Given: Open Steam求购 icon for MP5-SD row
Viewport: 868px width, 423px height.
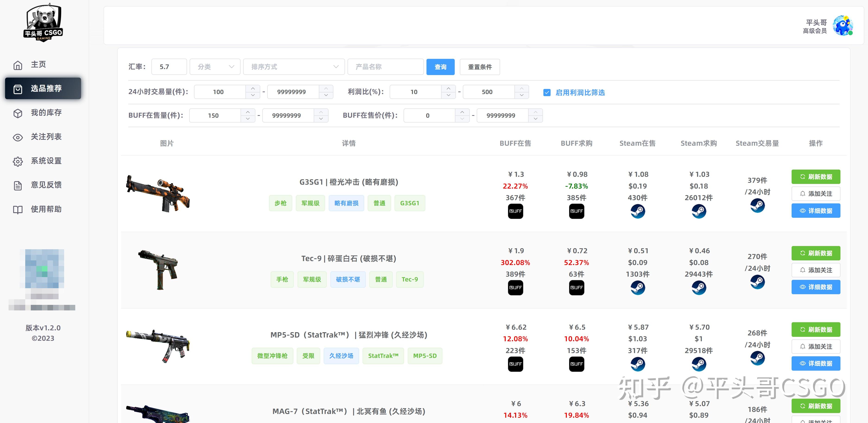Looking at the screenshot, I should [x=699, y=364].
